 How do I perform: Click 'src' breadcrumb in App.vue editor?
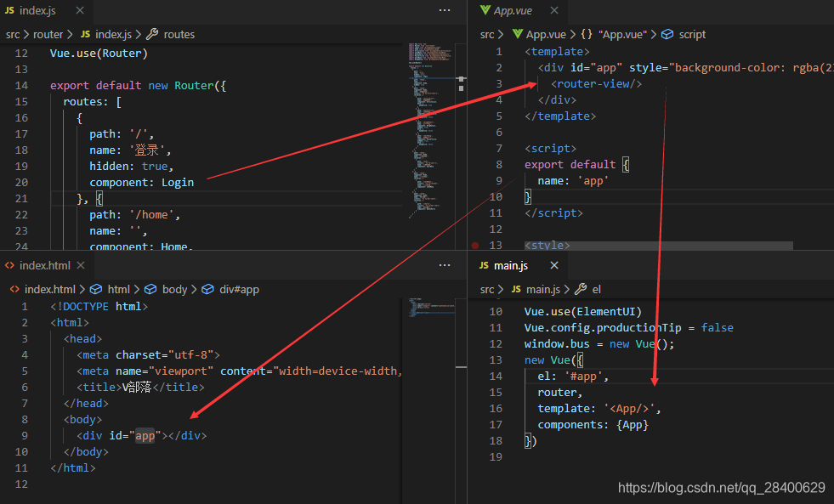(x=486, y=35)
